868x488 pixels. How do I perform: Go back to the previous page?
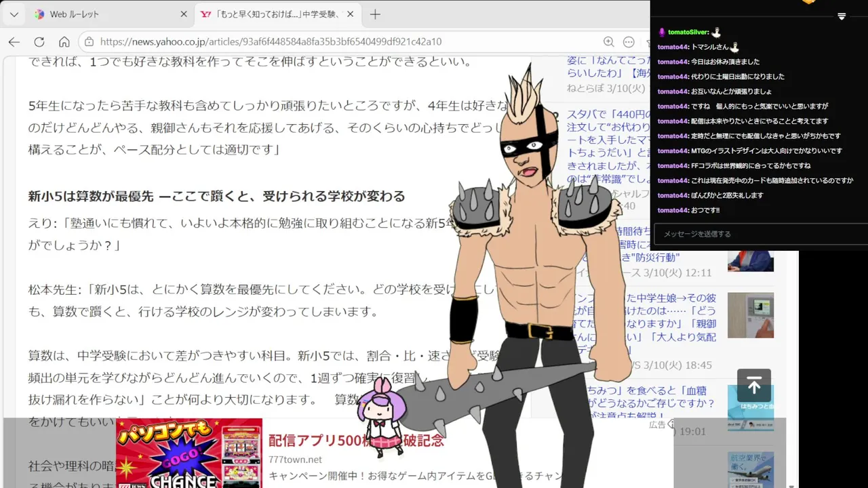(x=14, y=41)
